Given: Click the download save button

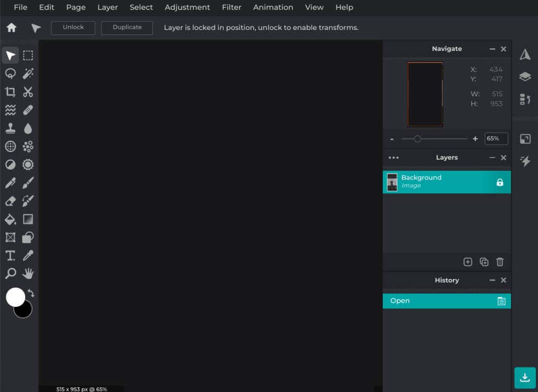Looking at the screenshot, I should (525, 378).
